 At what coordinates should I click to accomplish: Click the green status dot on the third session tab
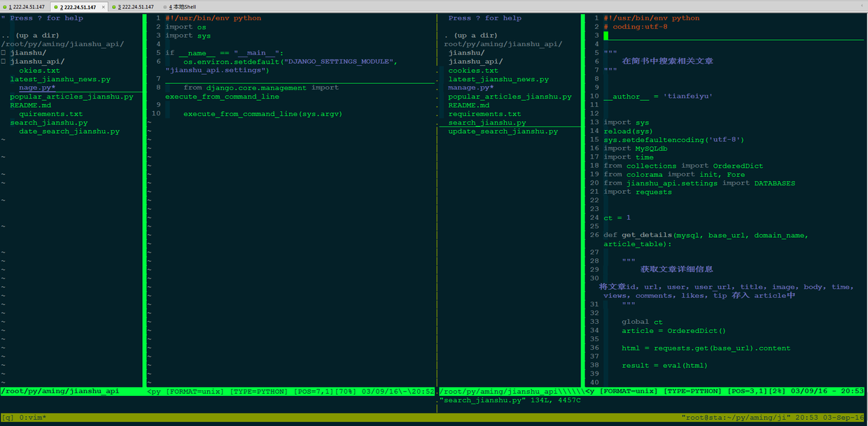pyautogui.click(x=114, y=7)
